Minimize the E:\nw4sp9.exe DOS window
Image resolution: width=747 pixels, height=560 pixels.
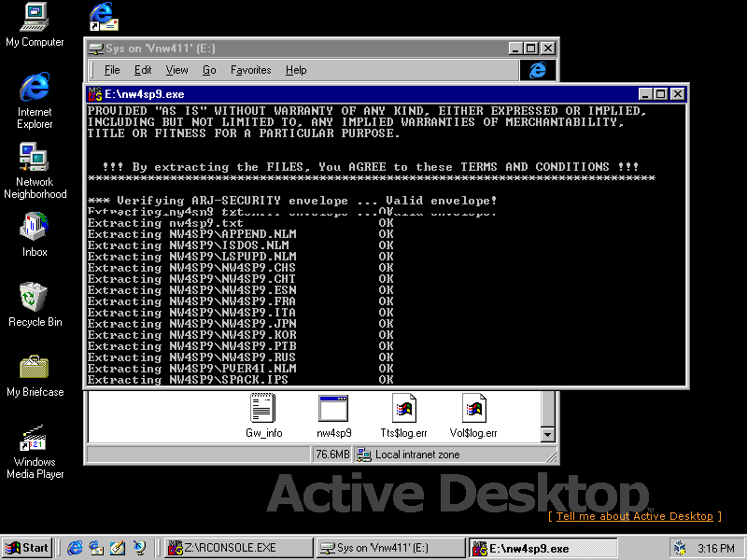pos(645,94)
